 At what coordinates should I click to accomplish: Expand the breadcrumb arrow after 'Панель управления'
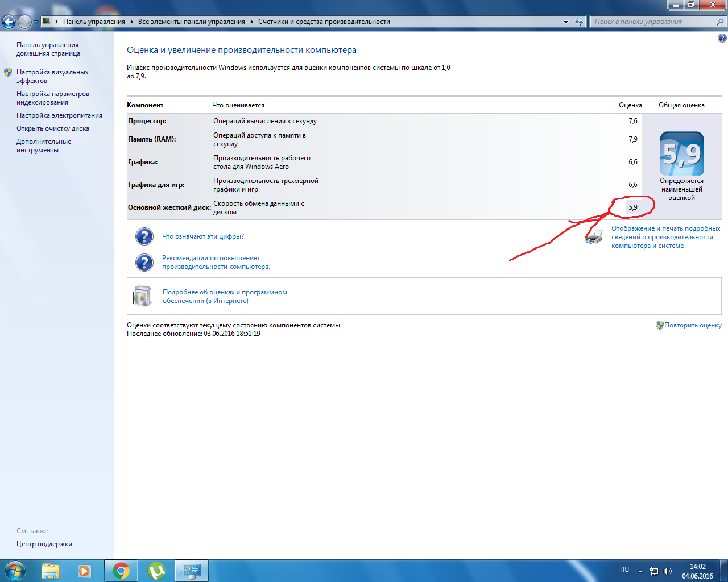(132, 22)
